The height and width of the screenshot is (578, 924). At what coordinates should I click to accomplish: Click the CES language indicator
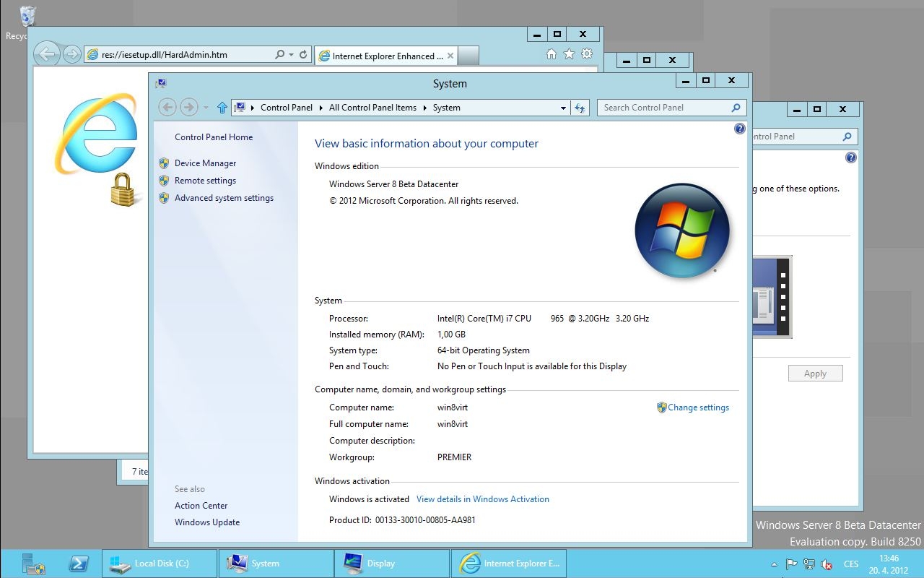[851, 564]
